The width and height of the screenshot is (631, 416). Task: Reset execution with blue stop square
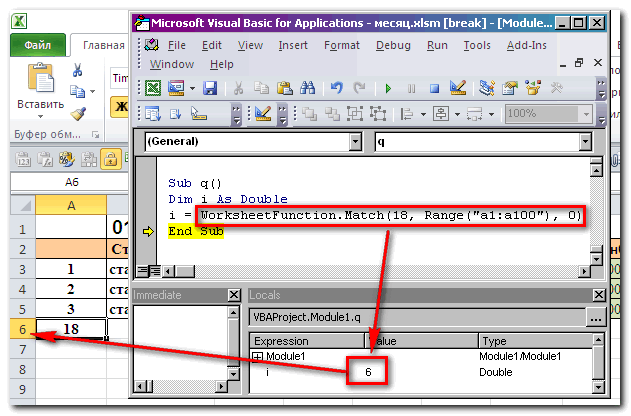point(434,88)
